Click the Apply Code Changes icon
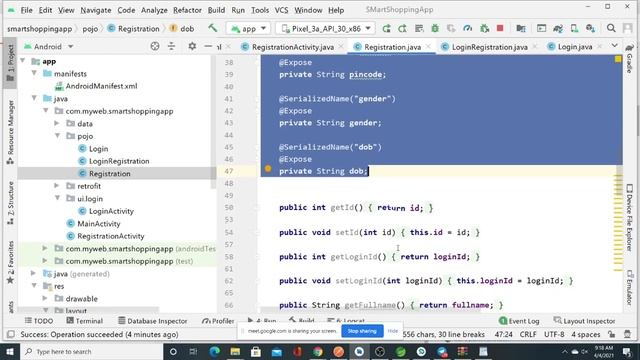 tap(419, 28)
